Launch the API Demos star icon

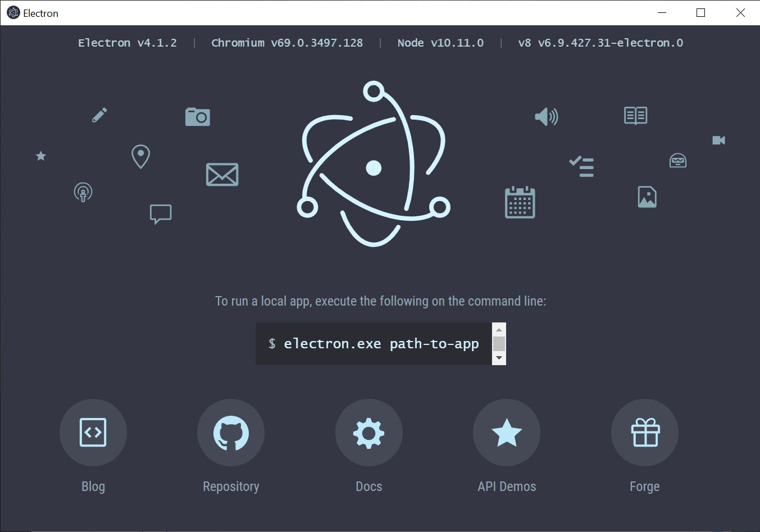(507, 433)
